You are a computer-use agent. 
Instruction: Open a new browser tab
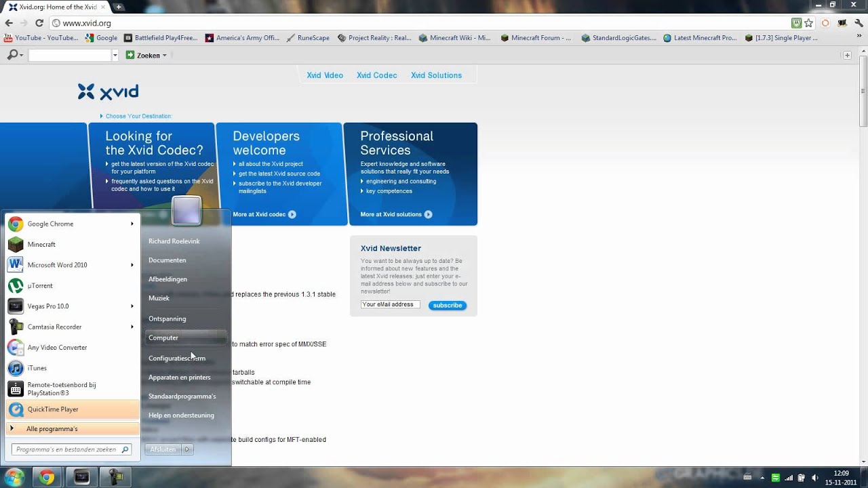[119, 7]
